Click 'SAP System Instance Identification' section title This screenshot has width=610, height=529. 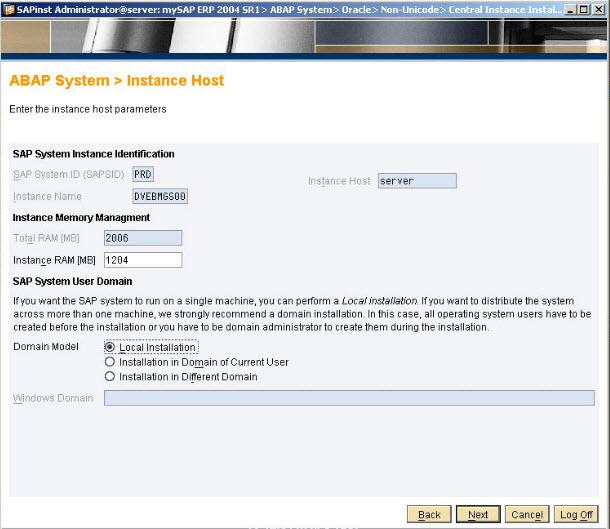(x=93, y=154)
